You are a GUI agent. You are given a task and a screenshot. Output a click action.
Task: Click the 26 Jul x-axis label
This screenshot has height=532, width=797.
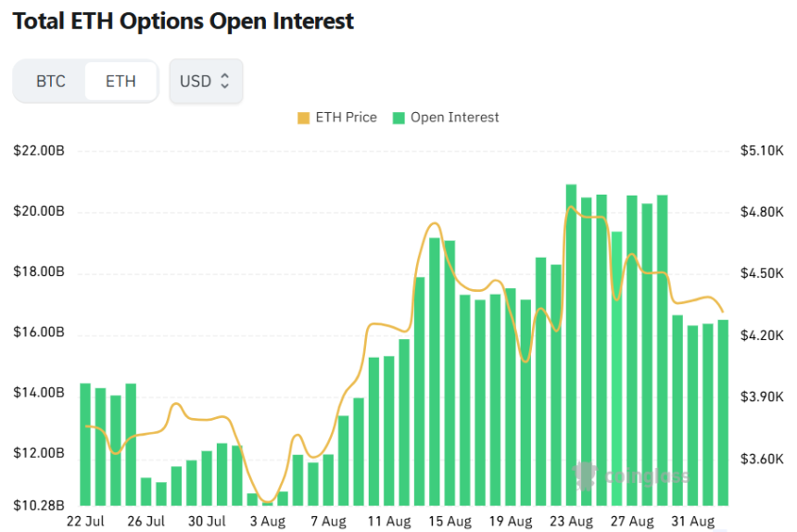tap(145, 522)
